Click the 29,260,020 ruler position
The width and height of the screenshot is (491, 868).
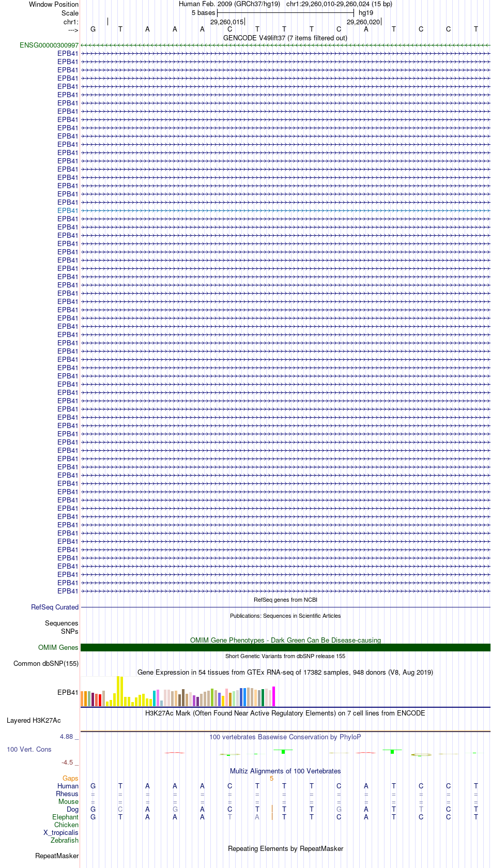click(363, 22)
